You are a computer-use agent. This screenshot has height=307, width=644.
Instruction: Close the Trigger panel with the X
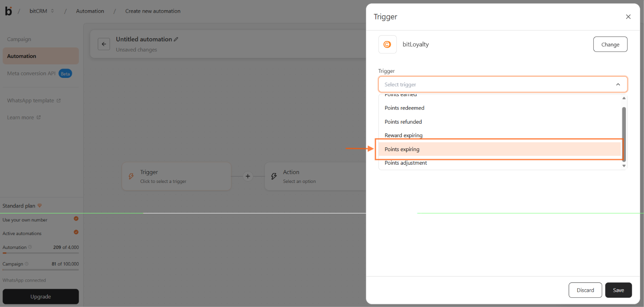click(x=628, y=17)
